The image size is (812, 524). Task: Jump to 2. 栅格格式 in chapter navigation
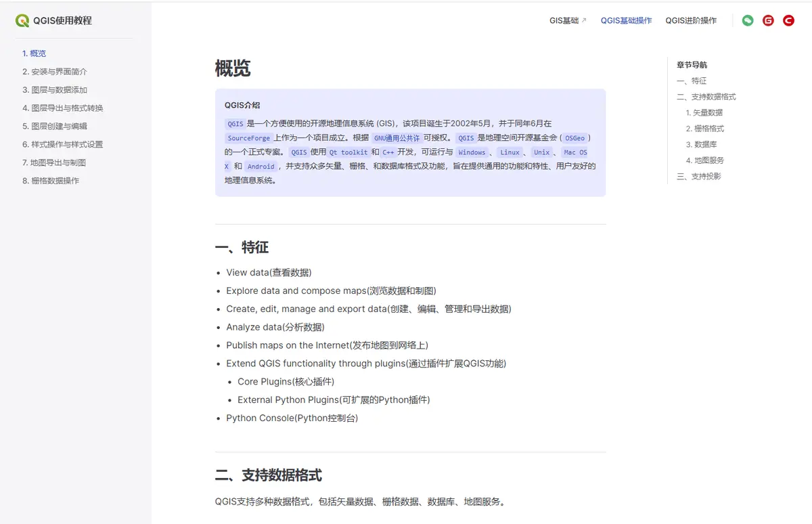pyautogui.click(x=705, y=129)
